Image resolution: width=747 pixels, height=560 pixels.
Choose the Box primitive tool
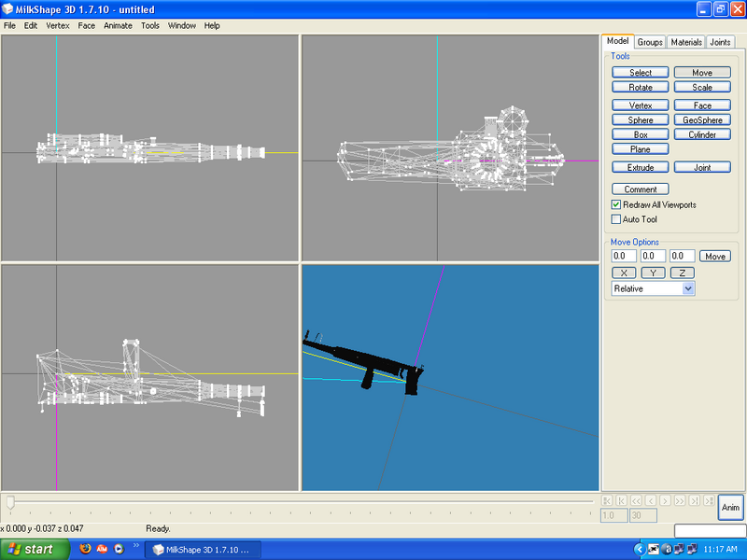click(641, 134)
